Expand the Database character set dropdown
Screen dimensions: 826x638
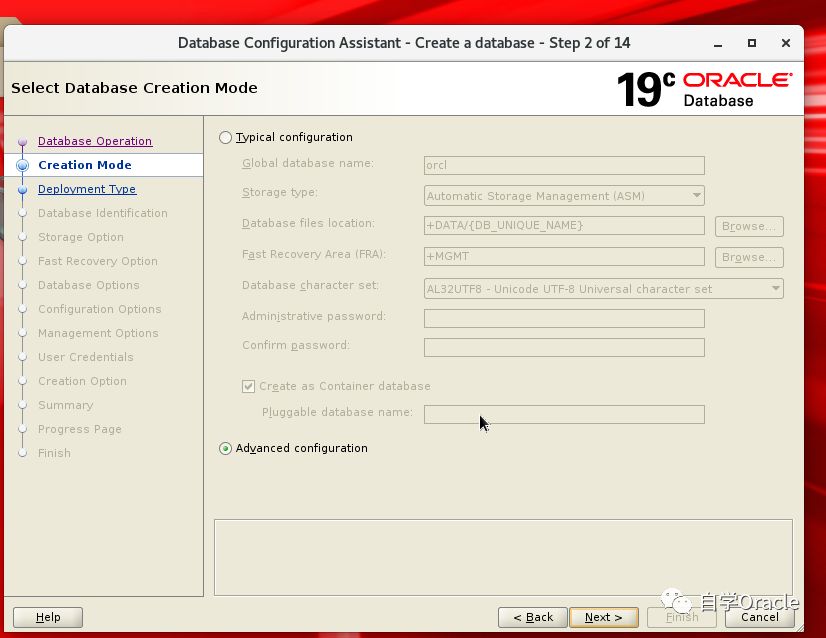[x=603, y=289]
